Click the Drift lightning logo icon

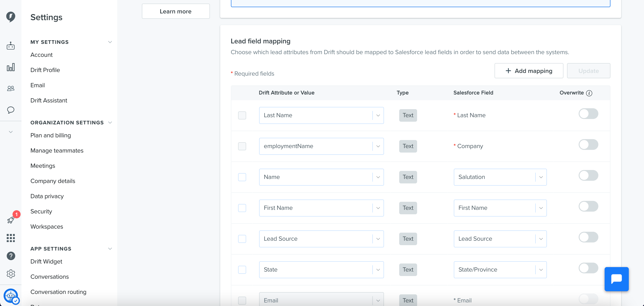coord(11,17)
